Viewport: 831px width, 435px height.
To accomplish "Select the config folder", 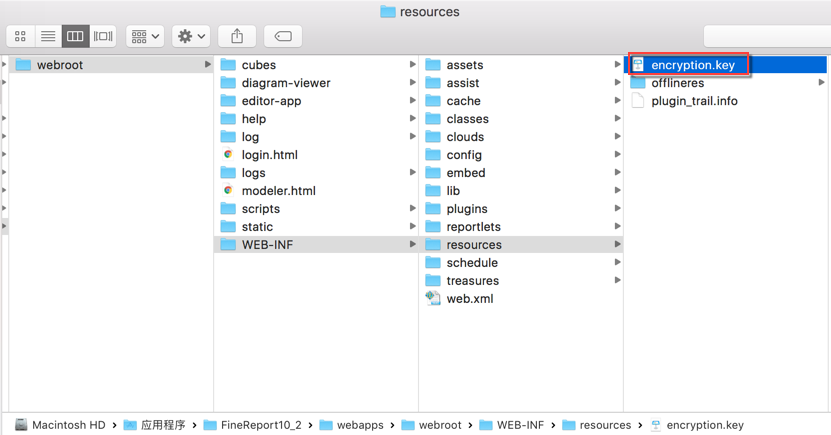I will [521, 155].
